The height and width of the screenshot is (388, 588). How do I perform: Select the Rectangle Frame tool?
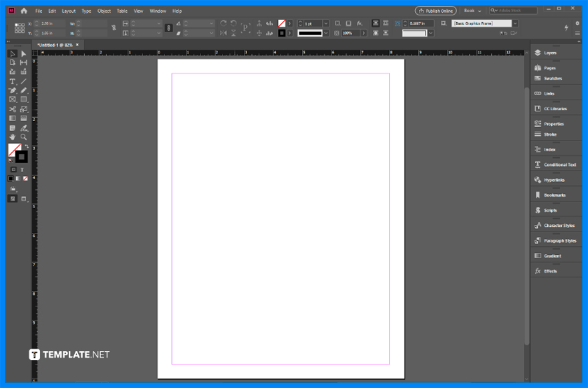tap(12, 99)
